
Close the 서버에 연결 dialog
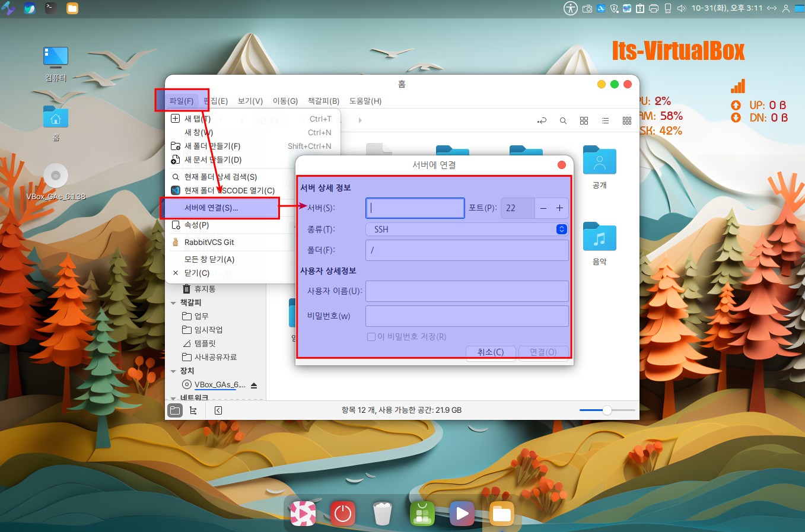[562, 165]
